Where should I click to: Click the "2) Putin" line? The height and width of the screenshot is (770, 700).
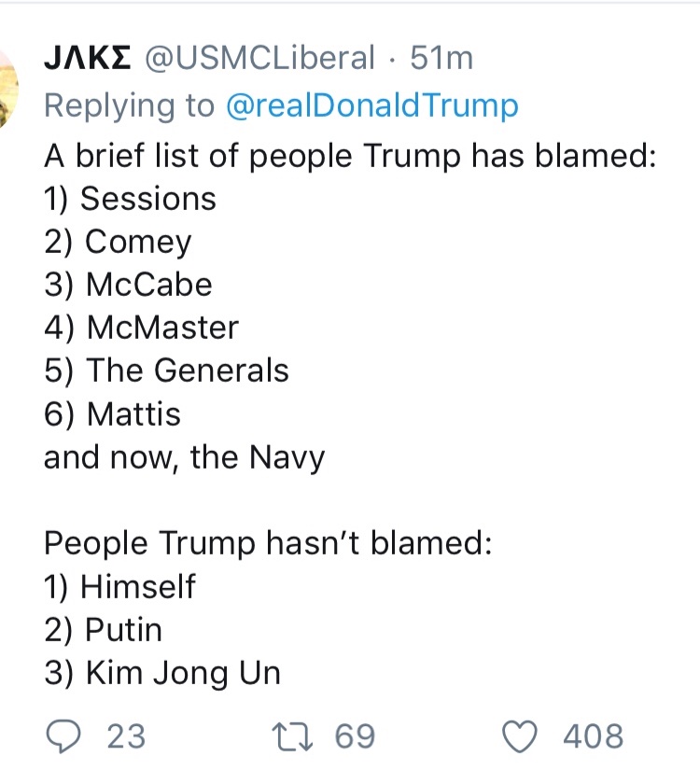coord(103,630)
